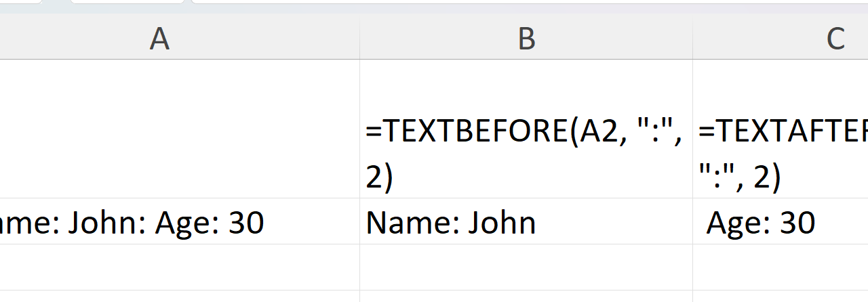This screenshot has width=868, height=302.
Task: Select the empty cell directly below "Name: John"
Action: pyautogui.click(x=526, y=267)
